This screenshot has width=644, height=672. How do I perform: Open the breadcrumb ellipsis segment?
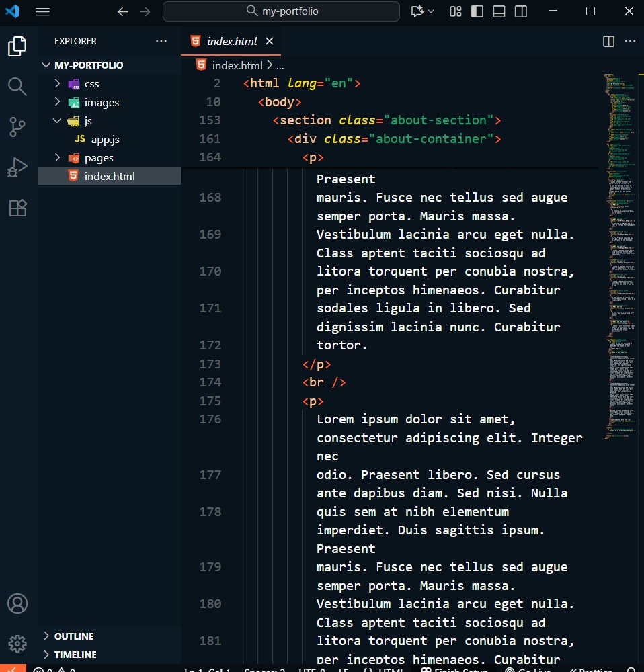[x=280, y=66]
